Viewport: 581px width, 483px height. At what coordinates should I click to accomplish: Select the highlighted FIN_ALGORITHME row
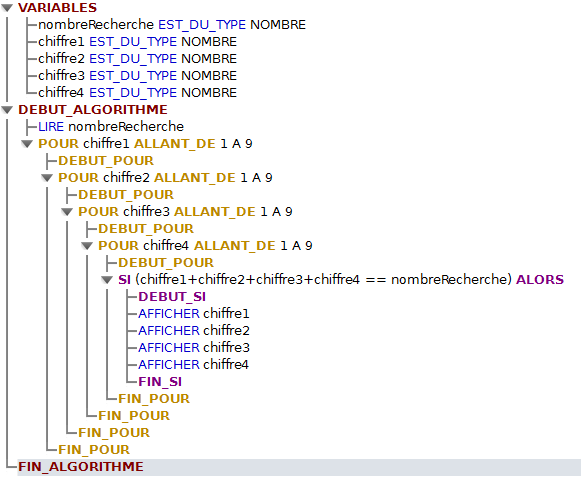pyautogui.click(x=299, y=467)
